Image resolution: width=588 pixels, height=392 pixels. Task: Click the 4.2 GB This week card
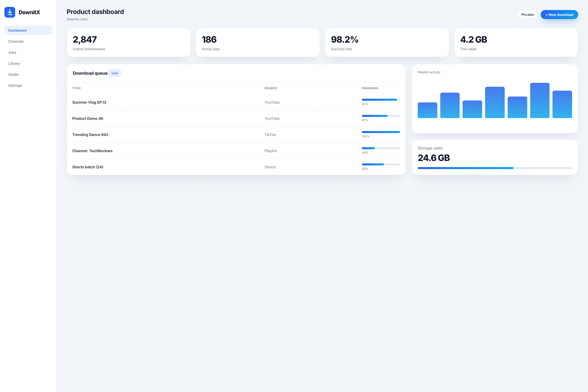516,43
